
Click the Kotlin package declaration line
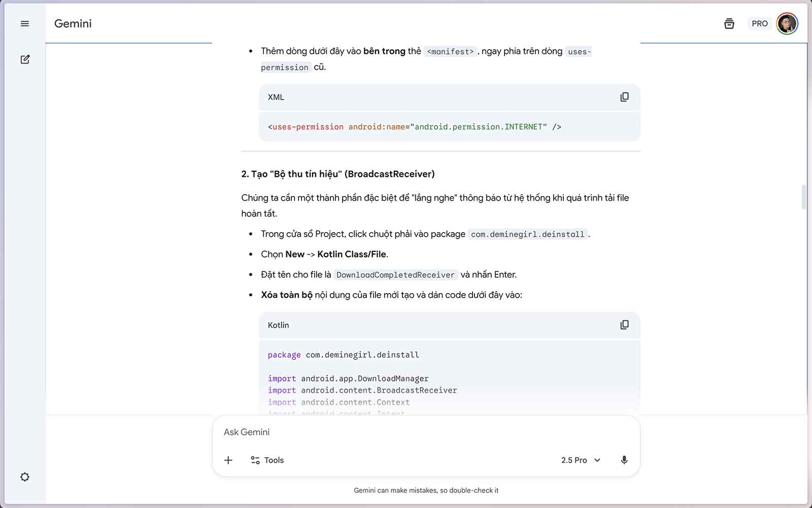click(x=343, y=355)
